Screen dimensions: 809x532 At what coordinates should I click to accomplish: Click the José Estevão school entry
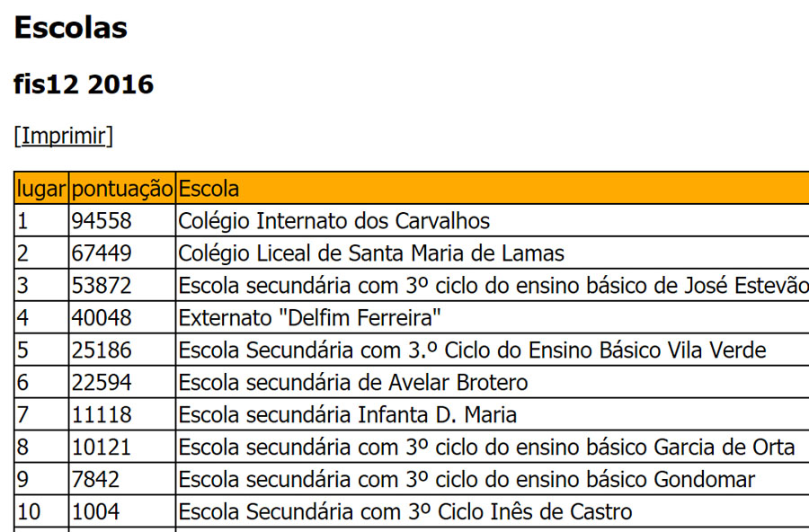(x=493, y=286)
